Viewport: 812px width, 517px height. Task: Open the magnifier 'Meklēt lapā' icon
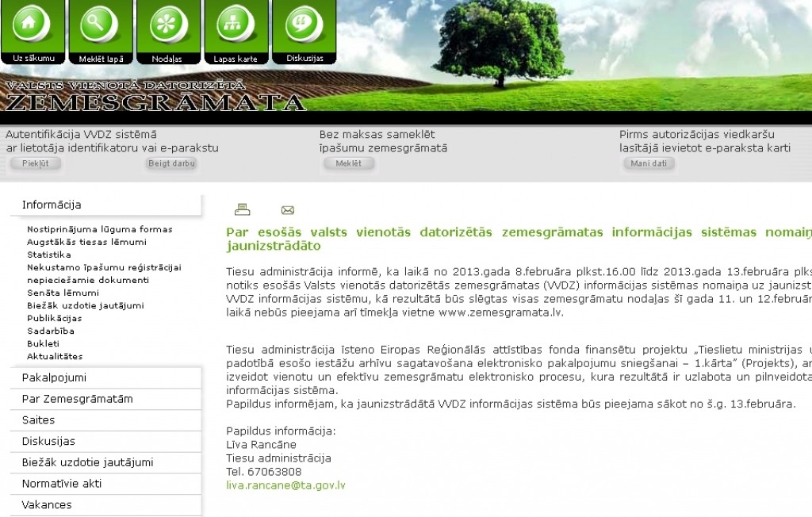tap(101, 27)
